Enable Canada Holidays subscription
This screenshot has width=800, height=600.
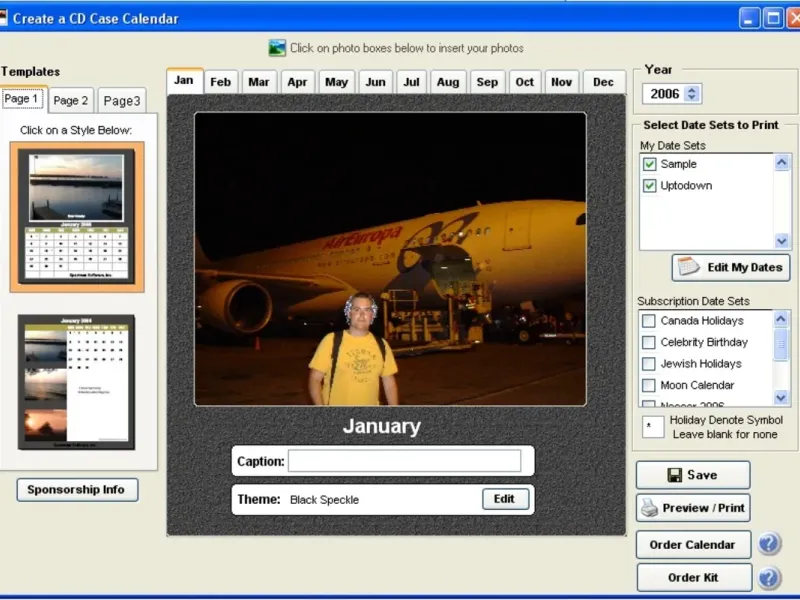[x=648, y=321]
